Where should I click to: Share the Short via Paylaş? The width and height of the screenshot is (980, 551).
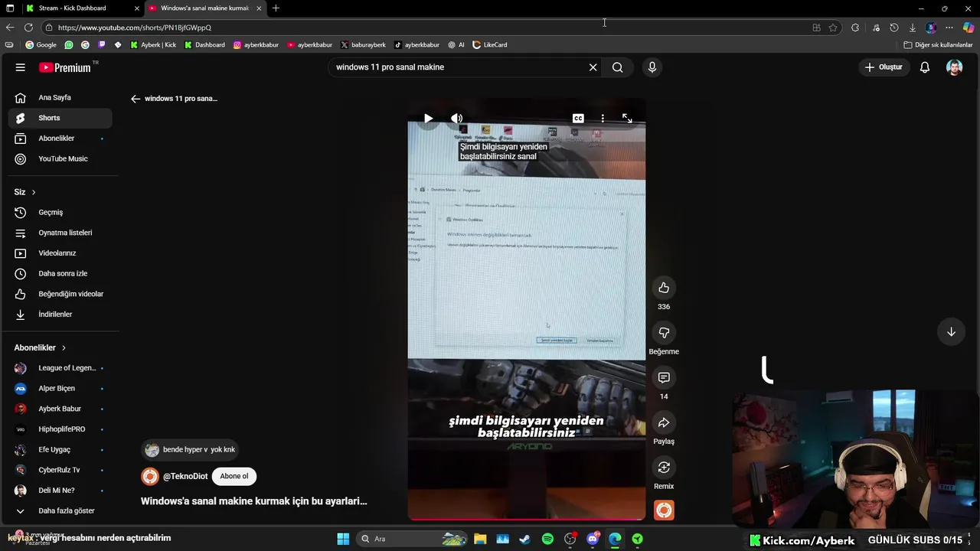[x=664, y=422]
